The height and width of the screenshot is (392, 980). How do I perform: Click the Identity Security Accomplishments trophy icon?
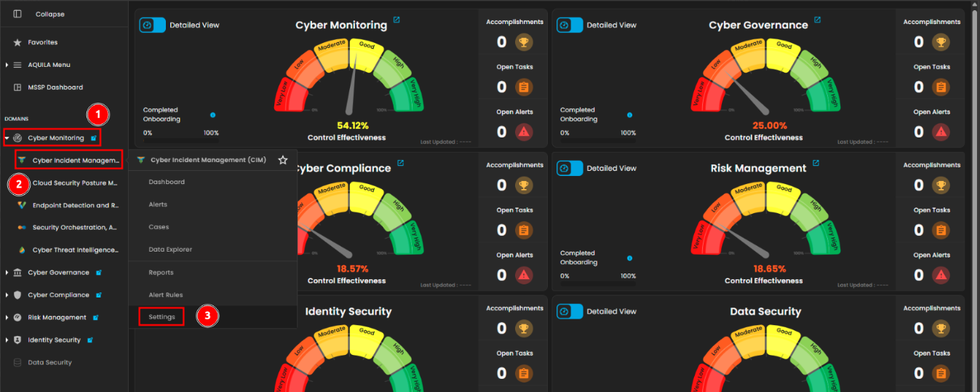click(x=524, y=329)
